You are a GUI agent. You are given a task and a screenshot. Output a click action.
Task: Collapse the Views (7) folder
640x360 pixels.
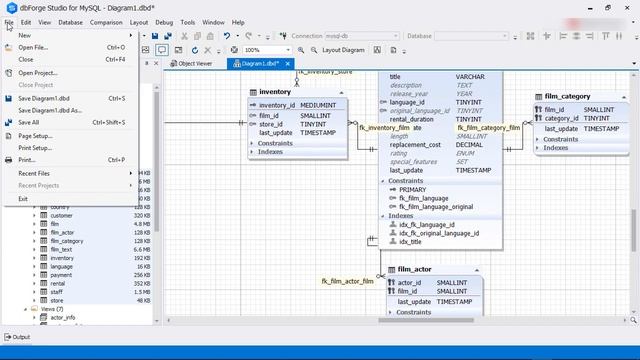tap(26, 309)
